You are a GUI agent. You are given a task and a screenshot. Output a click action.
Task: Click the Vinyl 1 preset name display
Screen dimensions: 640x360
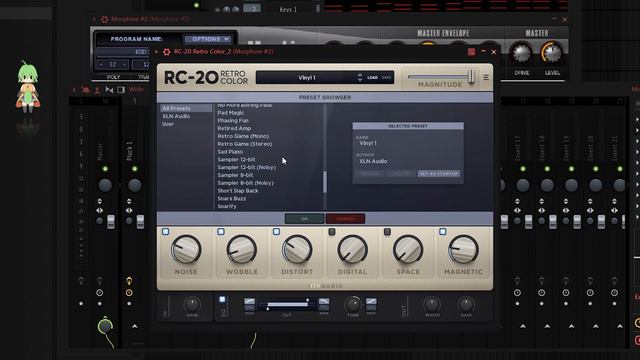[307, 78]
